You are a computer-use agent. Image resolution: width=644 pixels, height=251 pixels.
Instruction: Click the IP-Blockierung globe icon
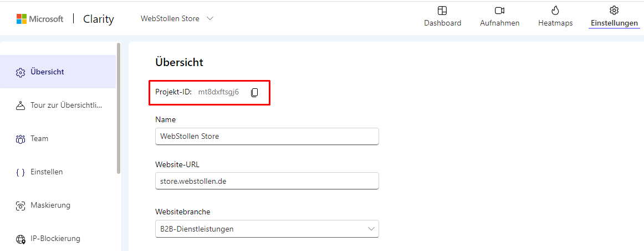(21, 239)
